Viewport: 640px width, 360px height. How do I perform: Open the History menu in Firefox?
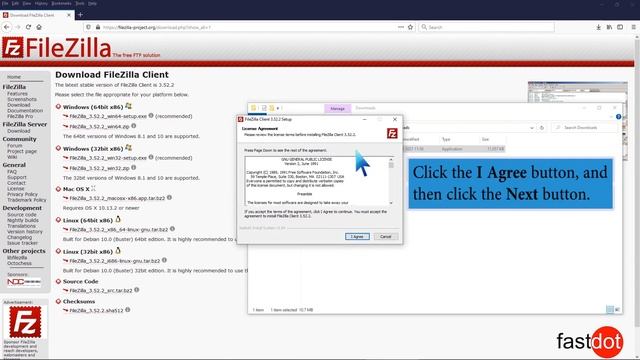point(41,3)
